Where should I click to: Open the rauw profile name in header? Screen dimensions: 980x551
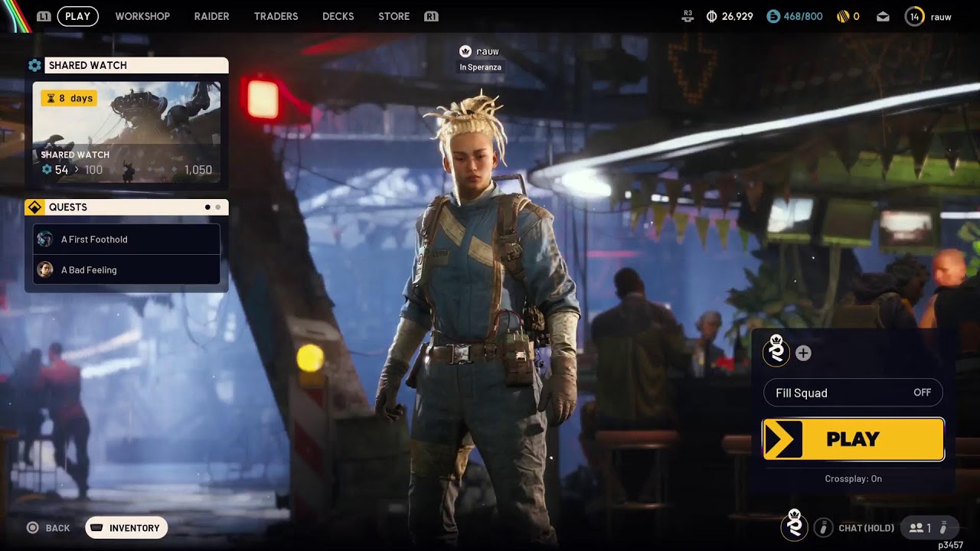(x=941, y=17)
